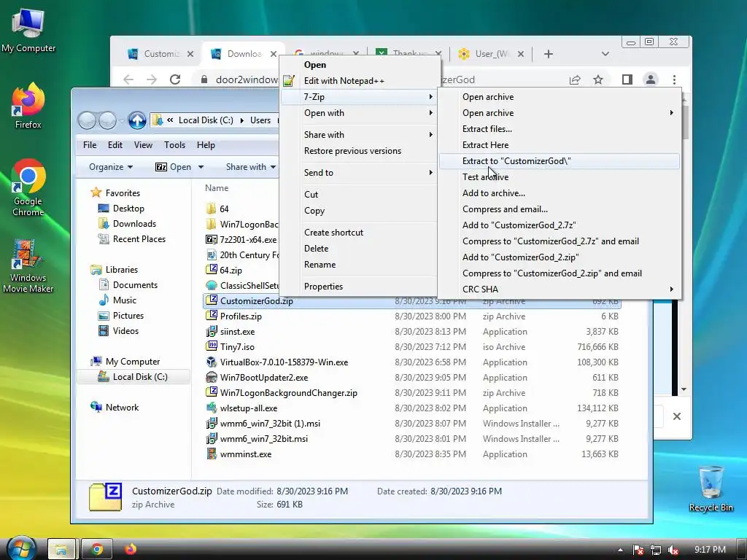Viewport: 747px width, 560px height.
Task: Expand the Share with context submenu
Action: click(358, 135)
